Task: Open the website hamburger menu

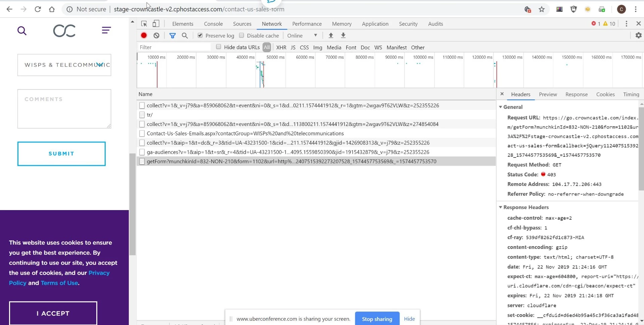Action: point(106,30)
